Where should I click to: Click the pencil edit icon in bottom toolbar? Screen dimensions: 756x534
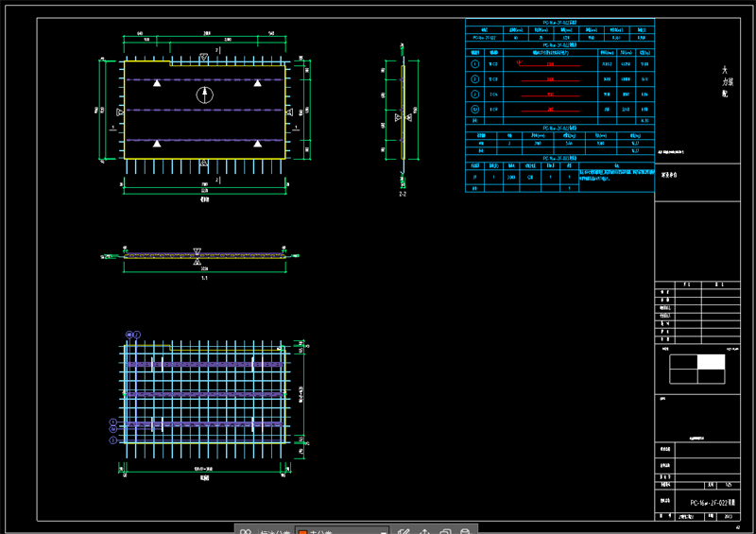click(x=404, y=531)
